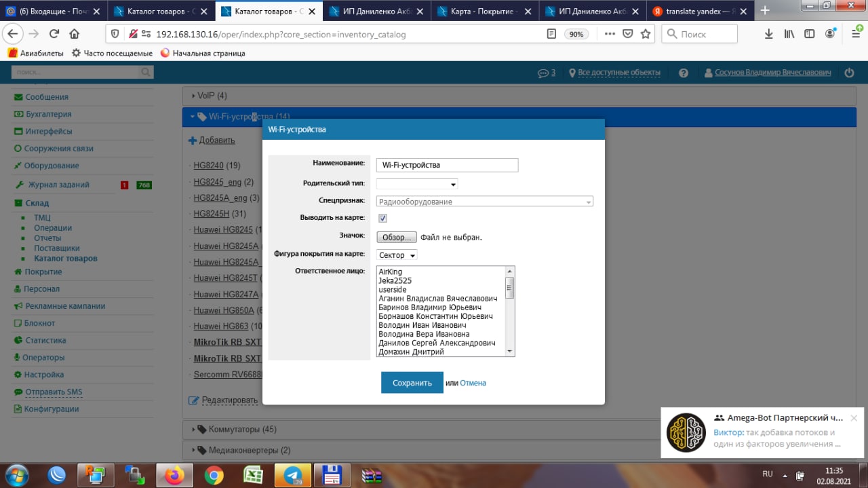Screen dimensions: 868x488
Task: Bookmark this page with the star icon
Action: coord(646,34)
